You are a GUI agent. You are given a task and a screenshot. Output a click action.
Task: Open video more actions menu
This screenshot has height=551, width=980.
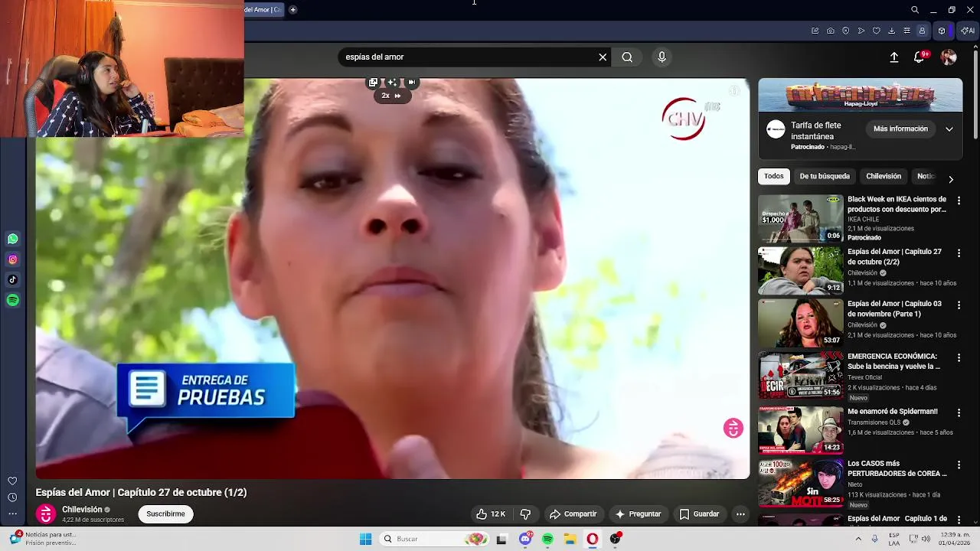tap(740, 514)
